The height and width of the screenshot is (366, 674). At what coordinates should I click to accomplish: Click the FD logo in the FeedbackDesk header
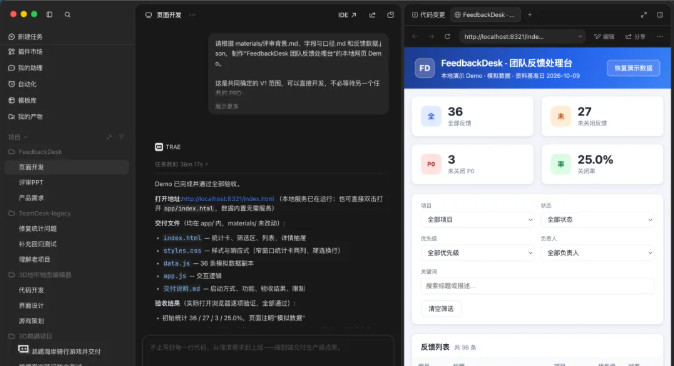tap(424, 68)
